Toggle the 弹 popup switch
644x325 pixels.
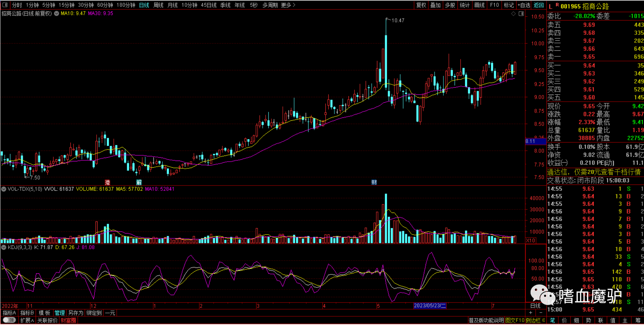pyautogui.click(x=9, y=320)
